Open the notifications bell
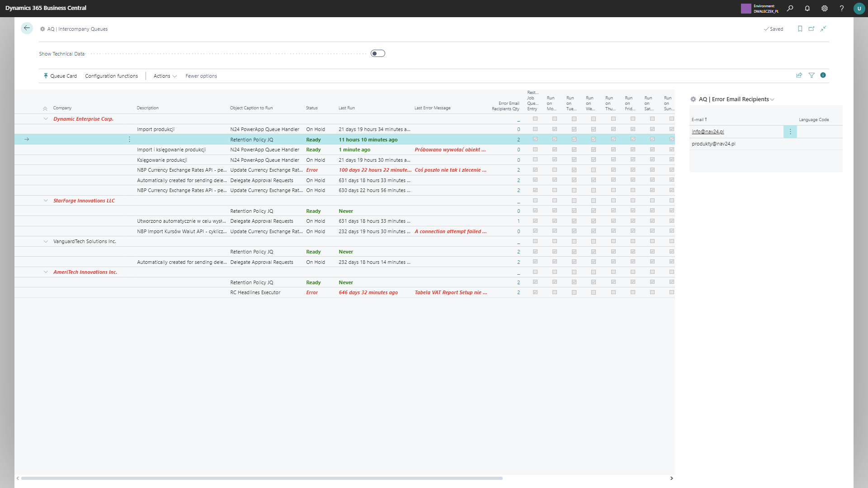 pyautogui.click(x=807, y=8)
